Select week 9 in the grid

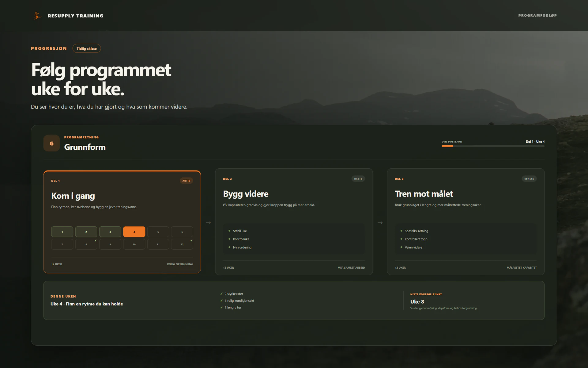110,244
